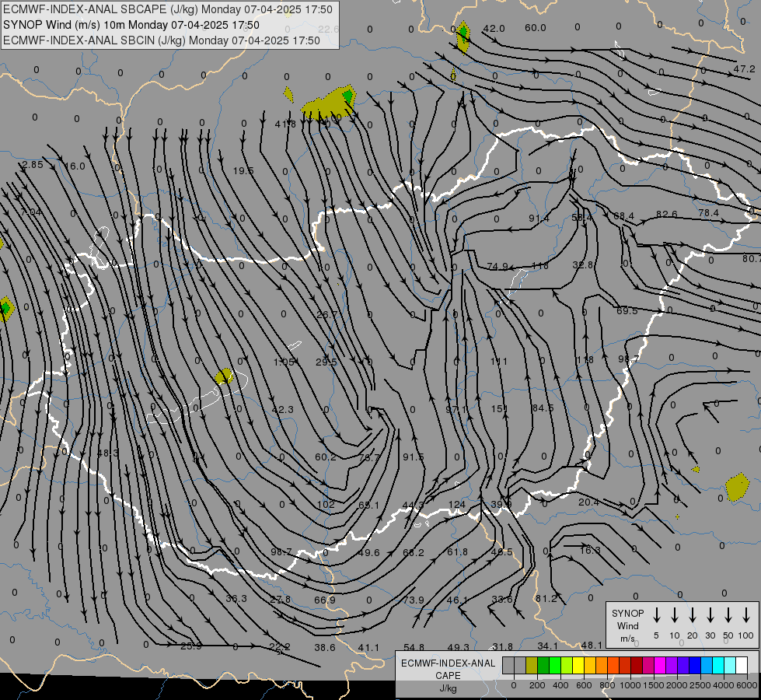Click the 26.7 value on the map
The image size is (761, 700).
[326, 314]
